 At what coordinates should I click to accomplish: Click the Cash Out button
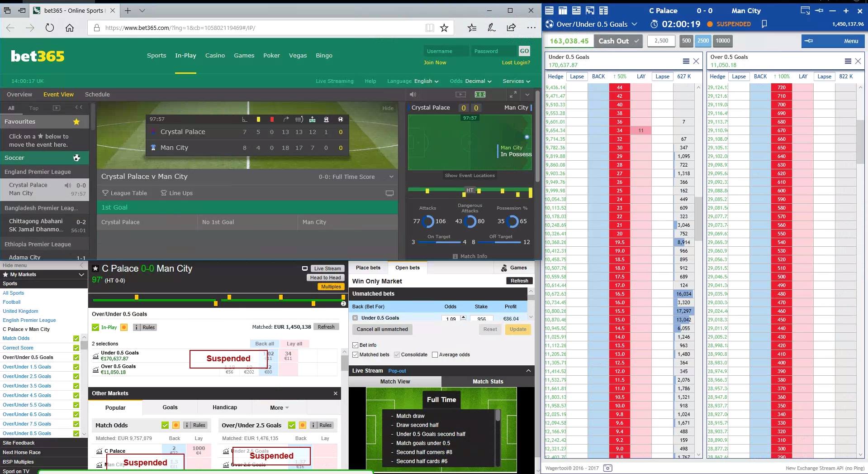pyautogui.click(x=617, y=41)
